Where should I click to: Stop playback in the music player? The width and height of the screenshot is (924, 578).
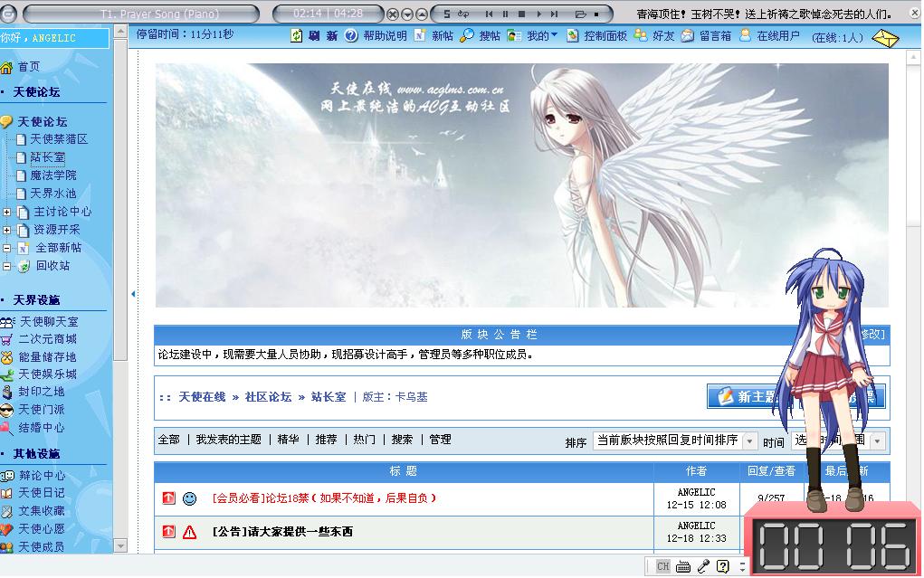click(521, 14)
